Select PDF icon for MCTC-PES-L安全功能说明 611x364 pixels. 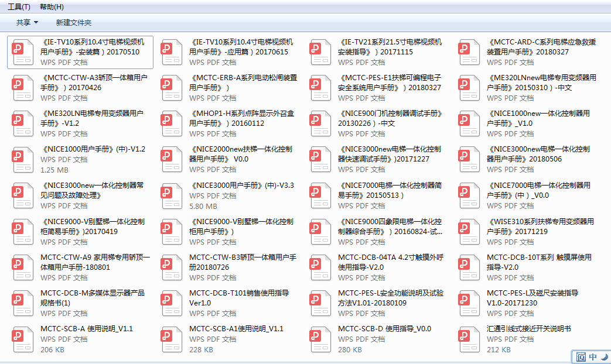coord(320,303)
